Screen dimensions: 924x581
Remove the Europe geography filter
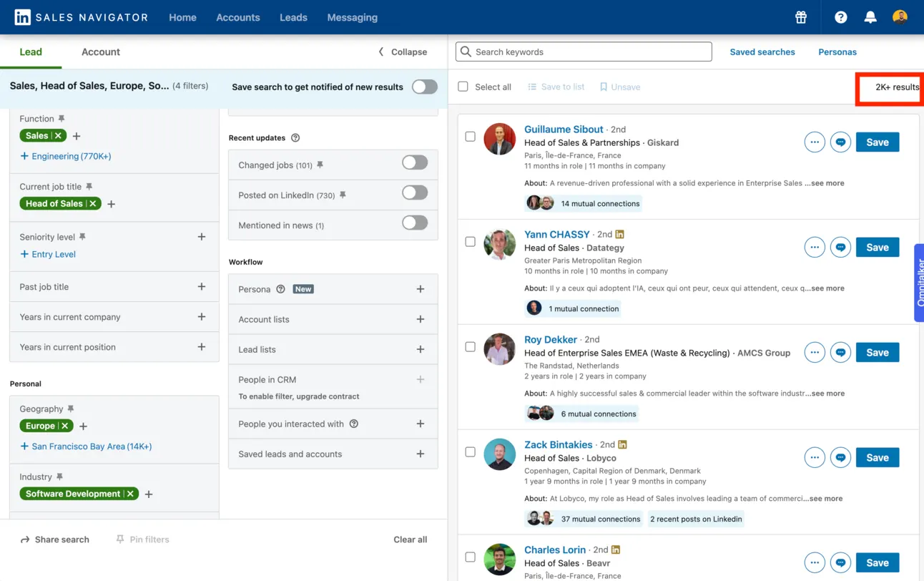pyautogui.click(x=64, y=426)
